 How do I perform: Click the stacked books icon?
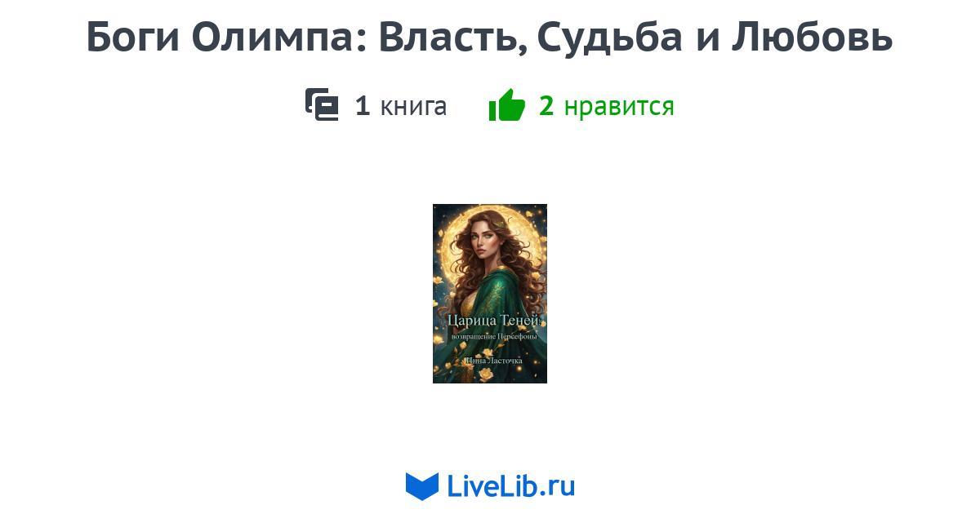[x=322, y=105]
